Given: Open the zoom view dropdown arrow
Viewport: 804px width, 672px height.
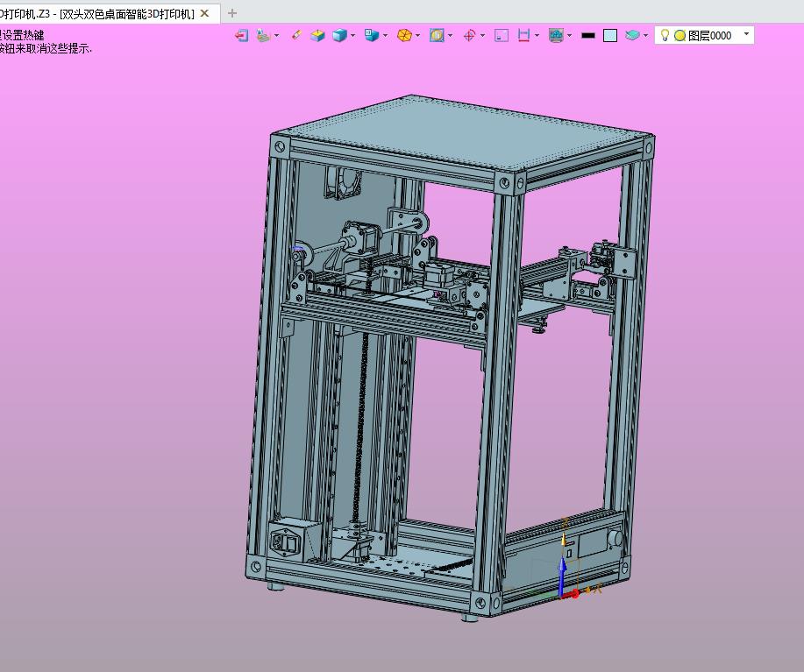Looking at the screenshot, I should pyautogui.click(x=450, y=35).
